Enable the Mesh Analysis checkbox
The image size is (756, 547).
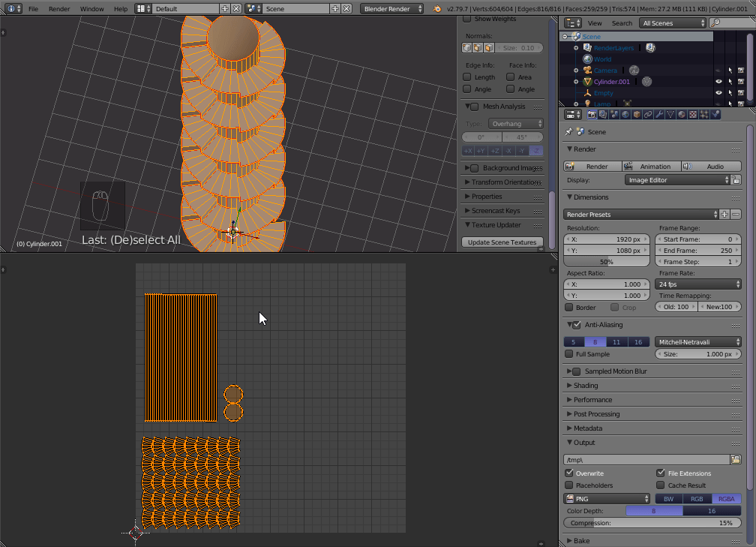coord(475,107)
